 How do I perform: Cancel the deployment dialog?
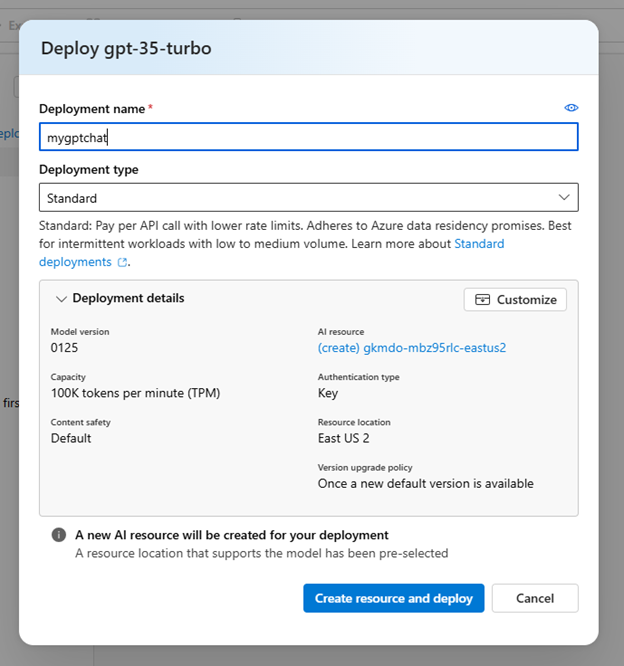tap(535, 598)
